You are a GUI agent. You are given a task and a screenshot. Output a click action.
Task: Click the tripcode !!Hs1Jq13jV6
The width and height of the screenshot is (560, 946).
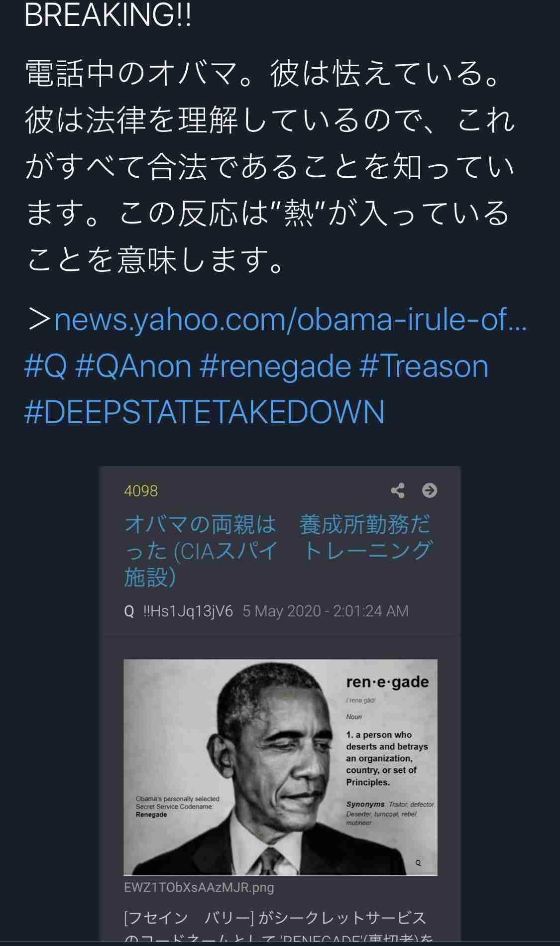[x=188, y=611]
